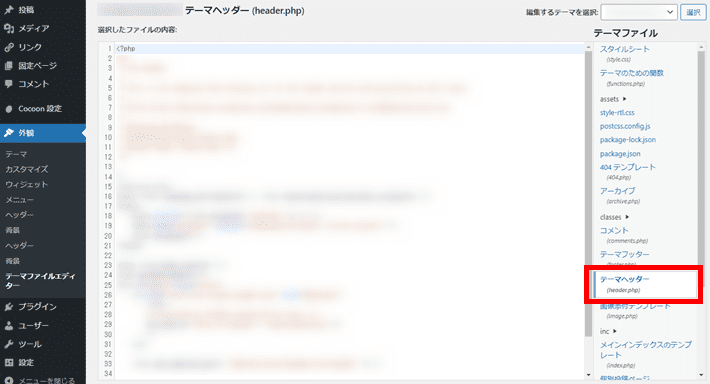The width and height of the screenshot is (710, 384).
Task: Click the リンク chain icon
Action: pos(9,47)
